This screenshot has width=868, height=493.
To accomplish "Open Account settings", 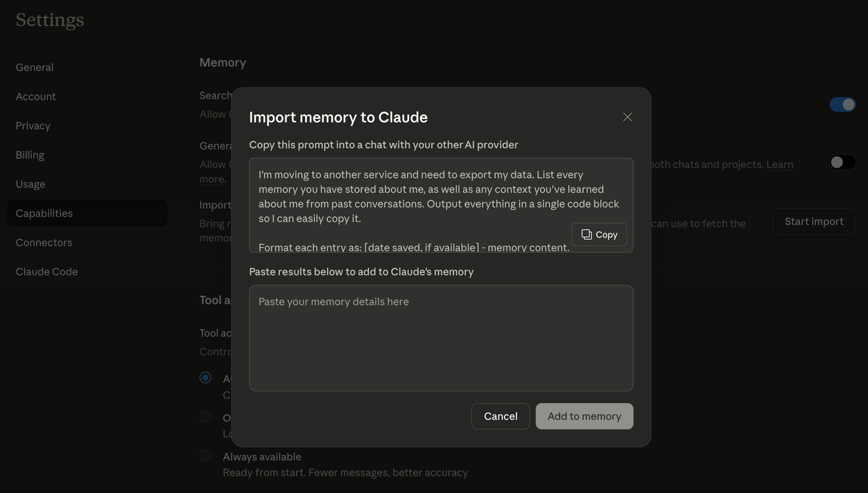I will pyautogui.click(x=35, y=96).
